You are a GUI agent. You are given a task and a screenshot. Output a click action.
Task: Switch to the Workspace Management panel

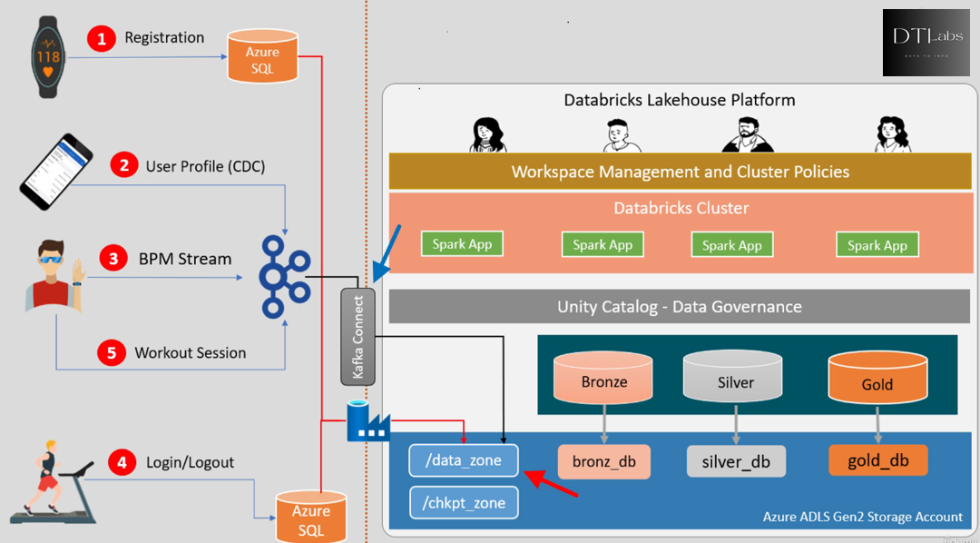681,171
